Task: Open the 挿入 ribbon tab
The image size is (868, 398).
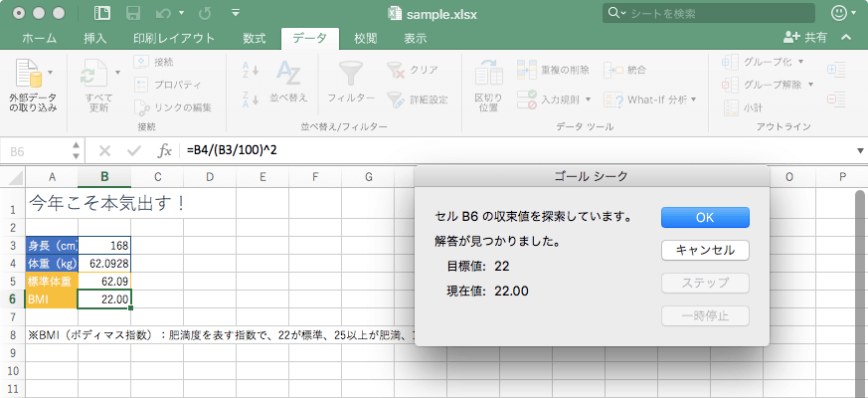Action: 95,38
